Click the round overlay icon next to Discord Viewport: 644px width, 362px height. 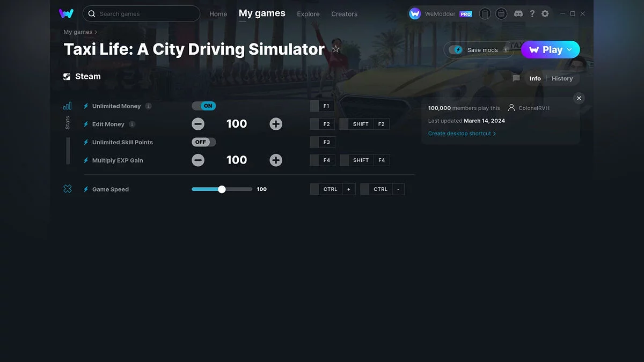[501, 14]
